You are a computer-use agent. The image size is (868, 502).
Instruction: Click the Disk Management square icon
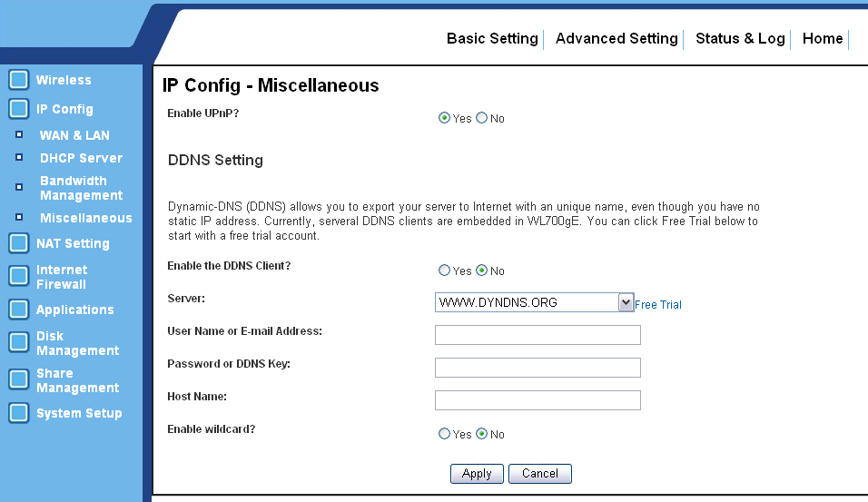point(19,342)
